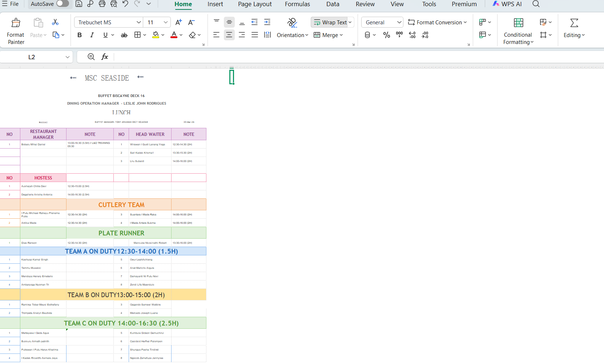Image resolution: width=604 pixels, height=364 pixels.
Task: Click the thousands separator icon
Action: (399, 35)
